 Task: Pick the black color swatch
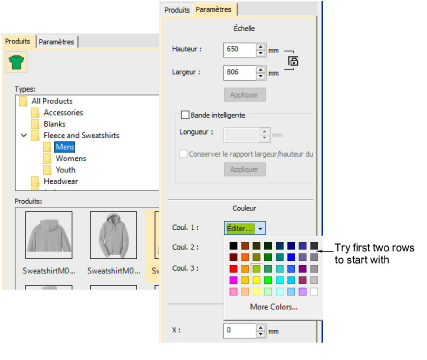233,246
